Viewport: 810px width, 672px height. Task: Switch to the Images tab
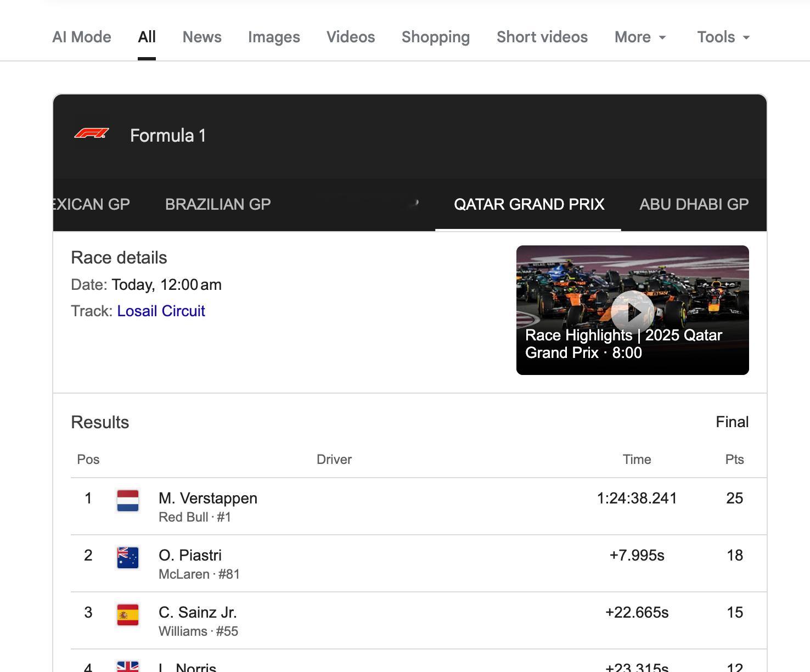click(x=274, y=37)
